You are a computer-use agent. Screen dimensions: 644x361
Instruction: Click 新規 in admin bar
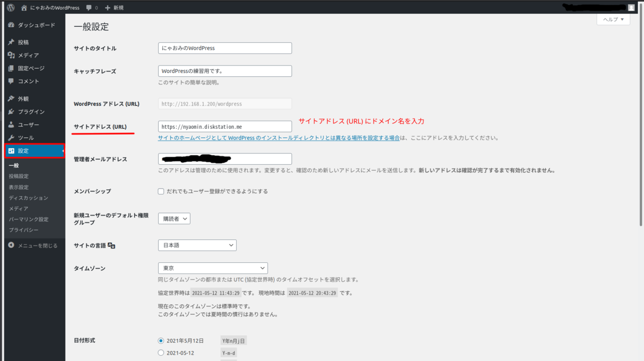click(119, 8)
